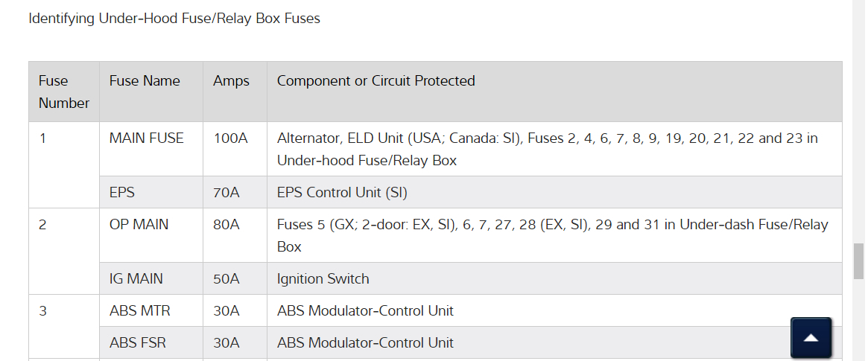
Task: Select the 'EPS Control Unit (SI)' cell
Action: 342,193
